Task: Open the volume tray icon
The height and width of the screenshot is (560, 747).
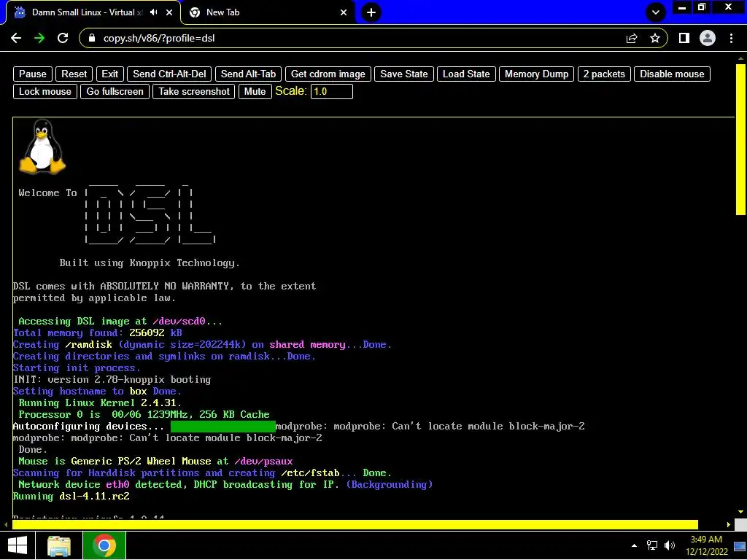Action: 670,545
